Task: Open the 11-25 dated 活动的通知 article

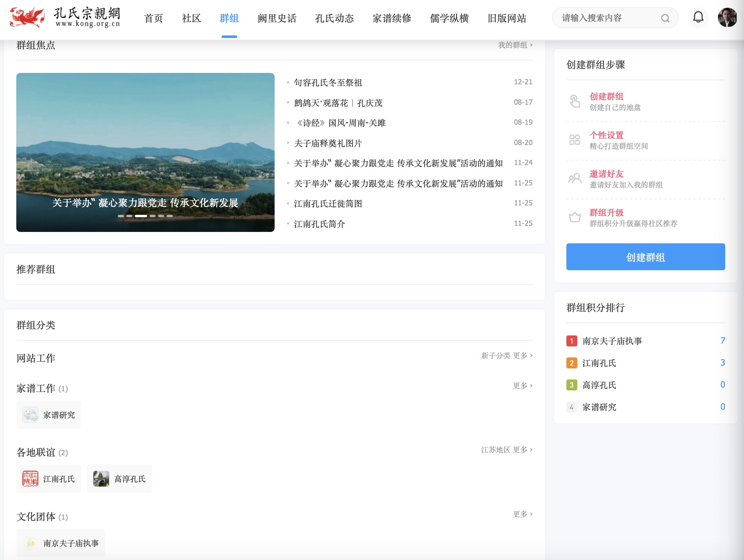Action: 398,183
